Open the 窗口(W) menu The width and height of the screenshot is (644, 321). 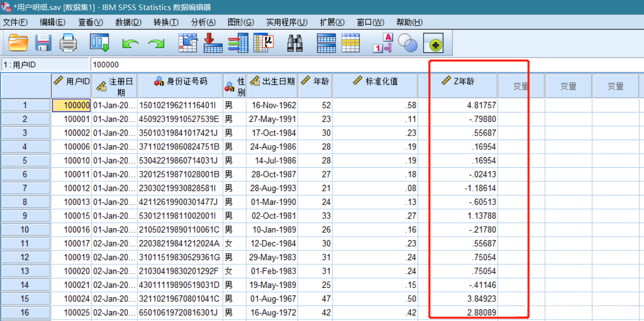370,22
